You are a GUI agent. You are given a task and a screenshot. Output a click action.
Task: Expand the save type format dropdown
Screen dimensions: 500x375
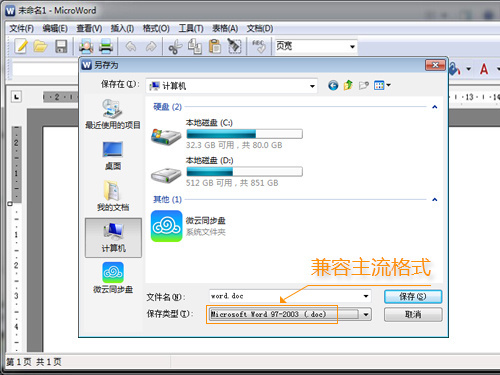366,314
